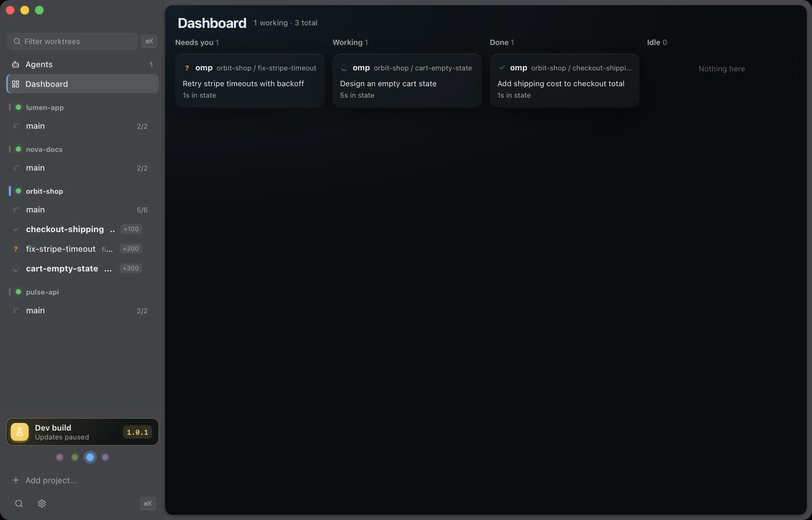812x520 pixels.
Task: Click branch icon of pulse-api main
Action: [x=16, y=310]
